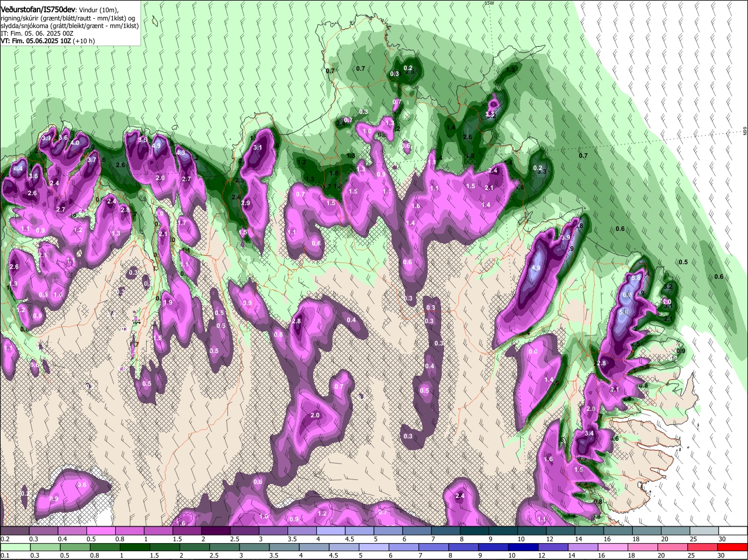Select snow scale swatch between 3 and 3.5
The width and height of the screenshot is (748, 560).
point(273,530)
